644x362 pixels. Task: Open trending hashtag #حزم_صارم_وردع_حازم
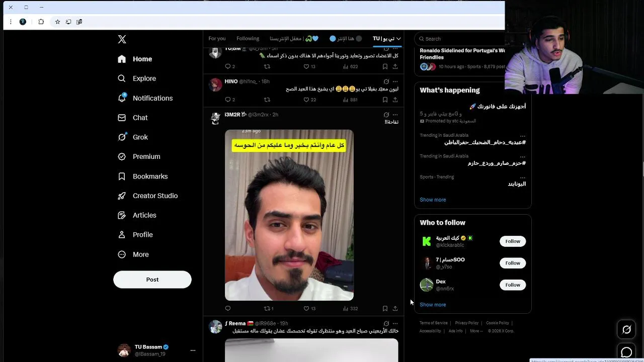(x=497, y=163)
